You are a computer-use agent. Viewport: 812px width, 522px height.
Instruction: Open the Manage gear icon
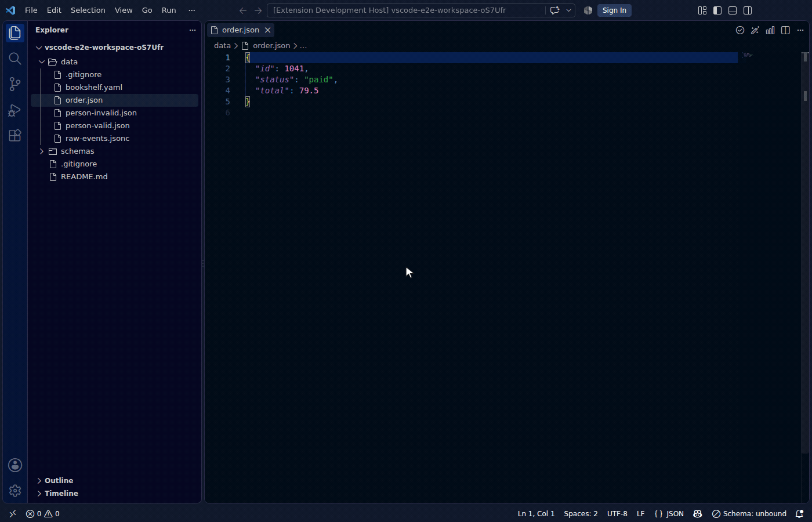click(x=15, y=491)
